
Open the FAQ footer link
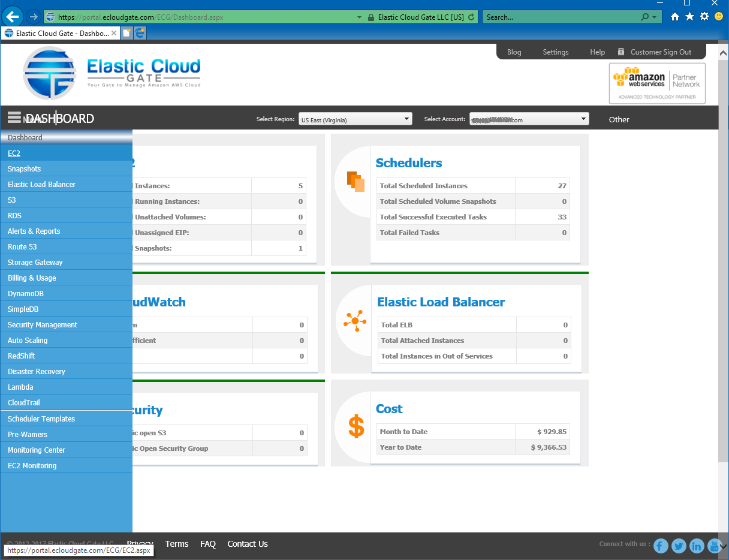click(x=208, y=544)
